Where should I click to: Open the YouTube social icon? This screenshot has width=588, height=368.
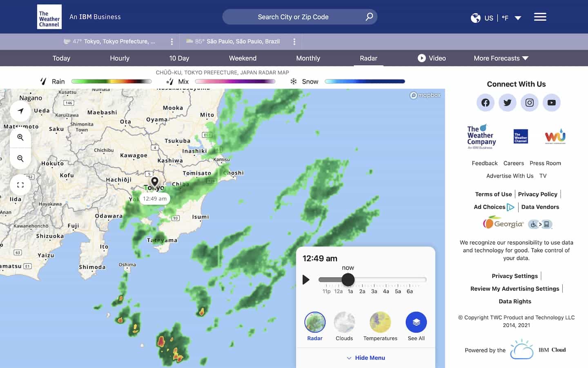pos(551,103)
